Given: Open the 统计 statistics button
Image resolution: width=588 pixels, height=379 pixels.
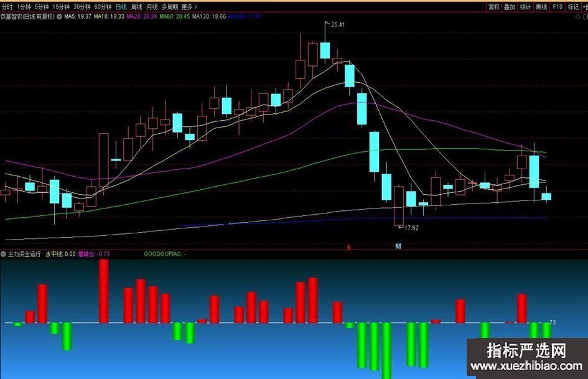Looking at the screenshot, I should (x=525, y=7).
